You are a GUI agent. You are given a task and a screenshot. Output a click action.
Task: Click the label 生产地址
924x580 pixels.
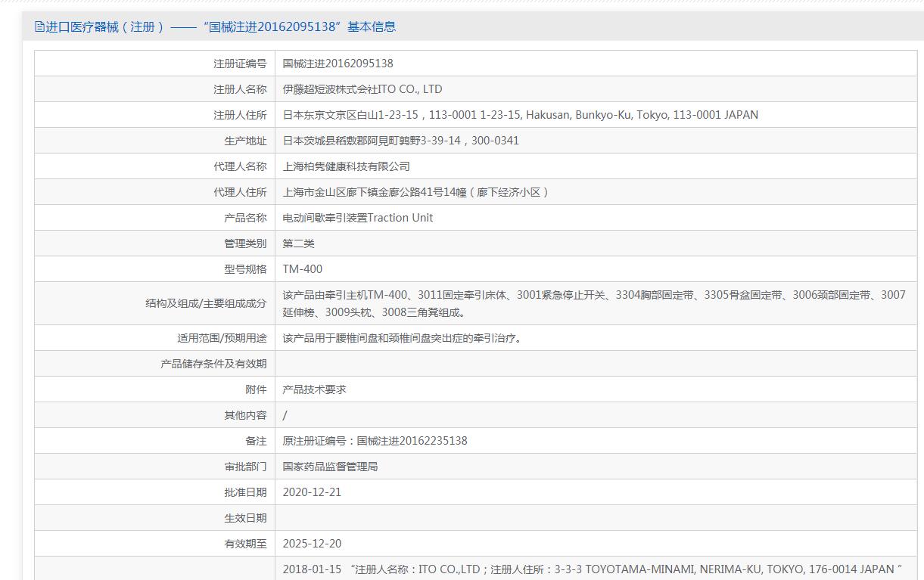(x=246, y=141)
